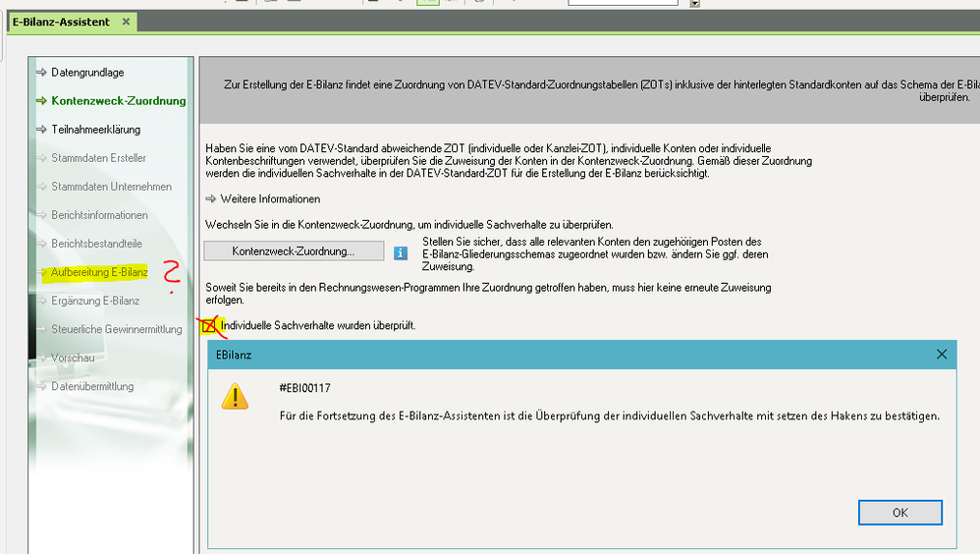Screen dimensions: 980x554
Task: Open the Datenübermittlung step
Action: pyautogui.click(x=92, y=386)
